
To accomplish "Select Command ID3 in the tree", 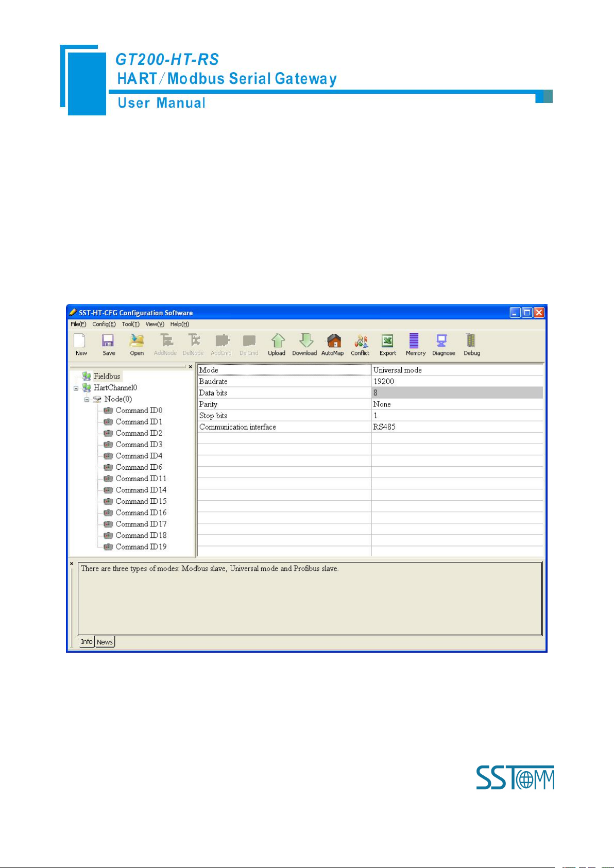I will (139, 445).
